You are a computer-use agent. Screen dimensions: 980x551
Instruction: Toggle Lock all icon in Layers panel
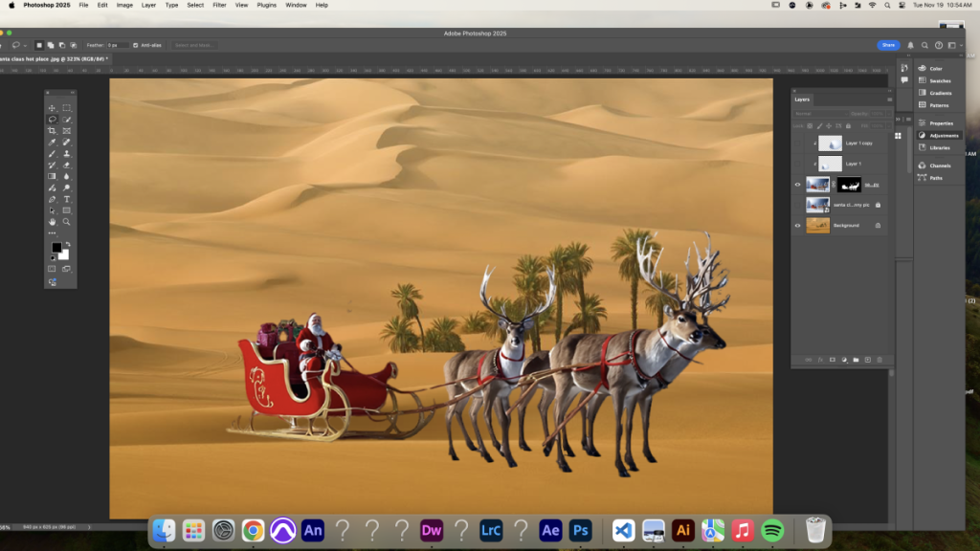(848, 125)
